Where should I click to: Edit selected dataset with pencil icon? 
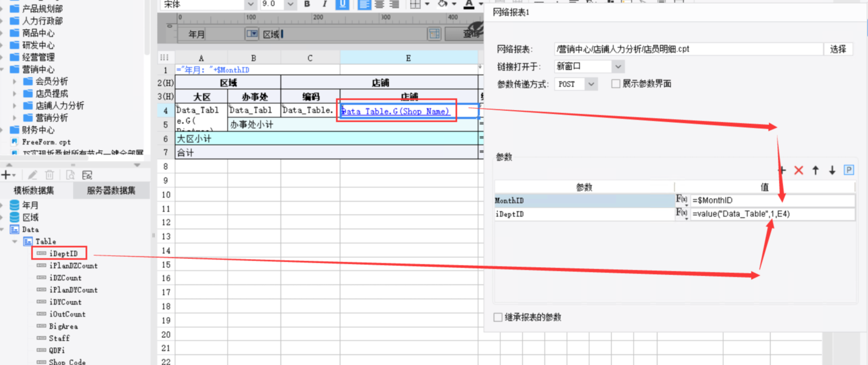pos(33,175)
